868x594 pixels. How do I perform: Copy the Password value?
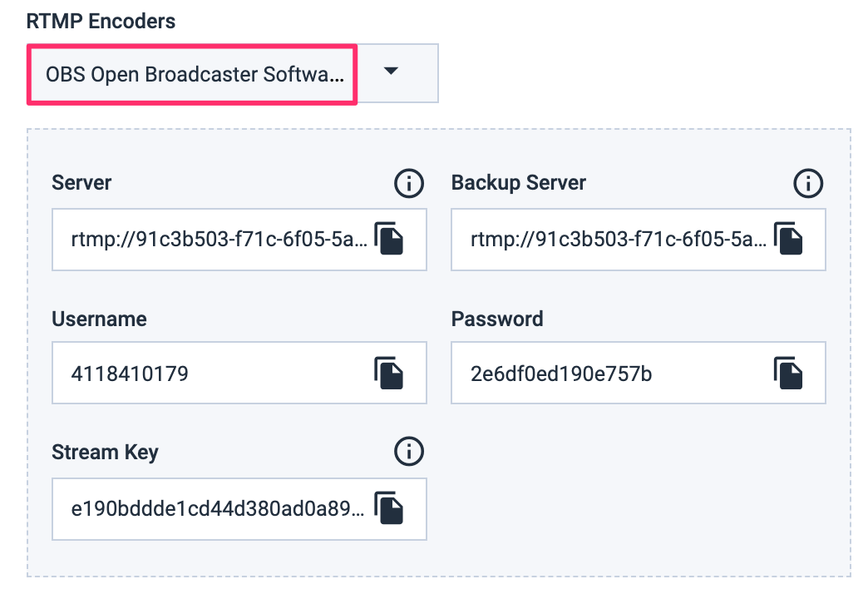pyautogui.click(x=789, y=373)
